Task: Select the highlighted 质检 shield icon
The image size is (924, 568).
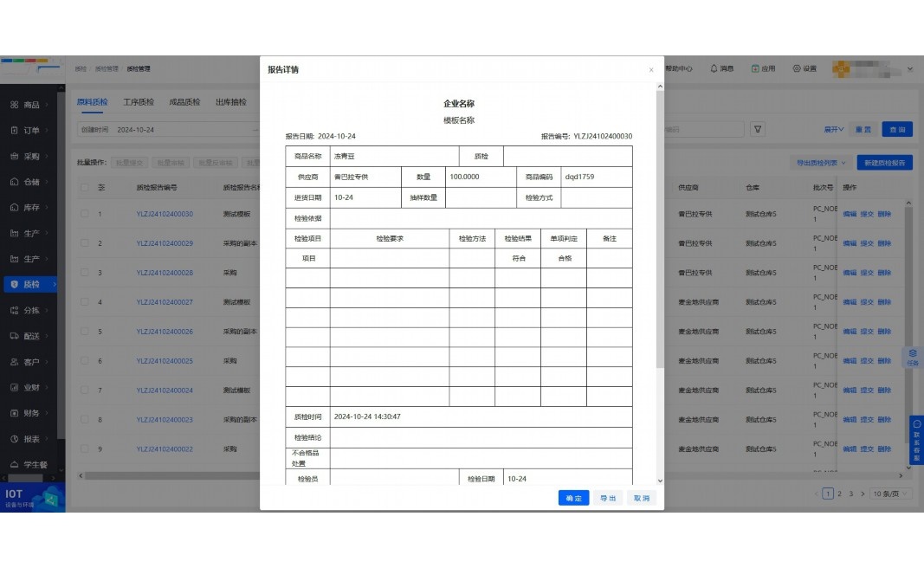Action: coord(14,284)
